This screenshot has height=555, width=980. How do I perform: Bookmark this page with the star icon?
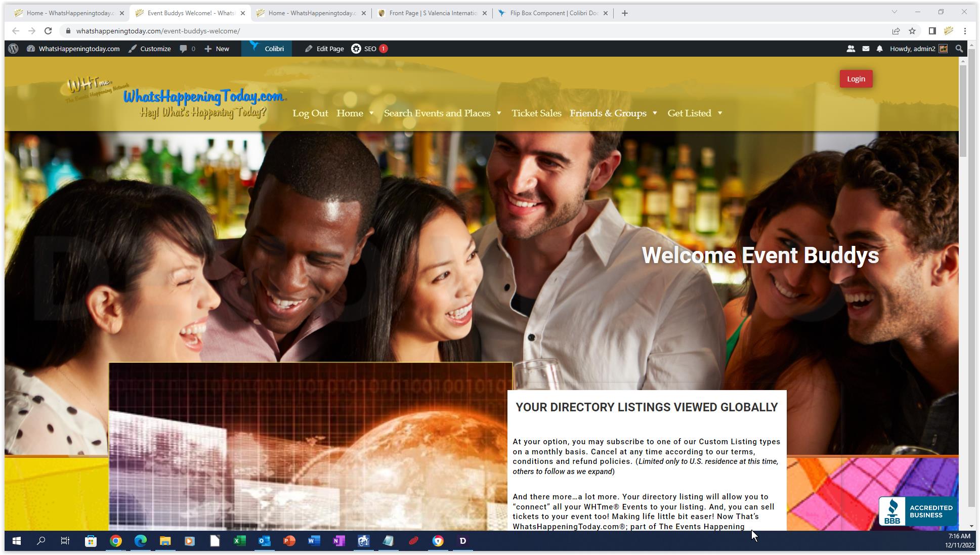[912, 31]
